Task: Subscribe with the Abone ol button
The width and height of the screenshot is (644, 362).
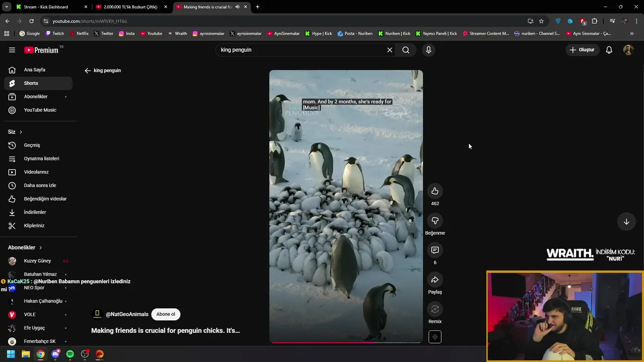Action: click(166, 314)
